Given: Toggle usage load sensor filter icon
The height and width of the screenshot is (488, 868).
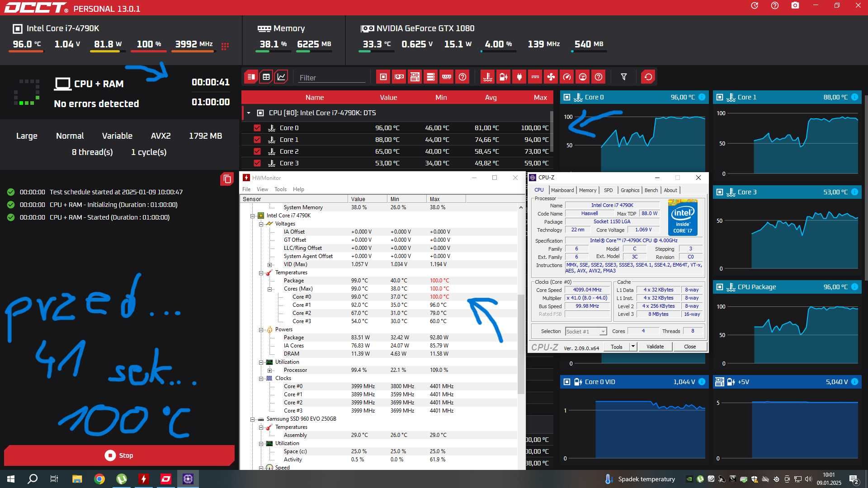Looking at the screenshot, I should (583, 77).
